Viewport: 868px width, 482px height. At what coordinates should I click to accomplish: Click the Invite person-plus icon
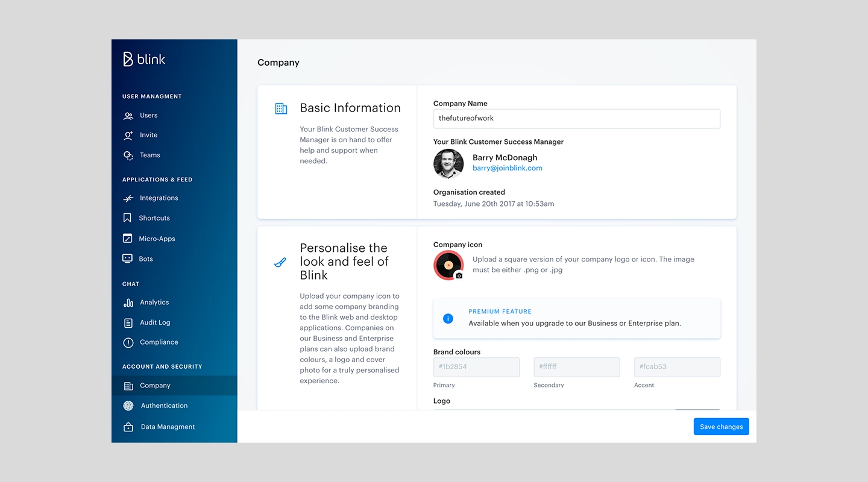pos(128,136)
